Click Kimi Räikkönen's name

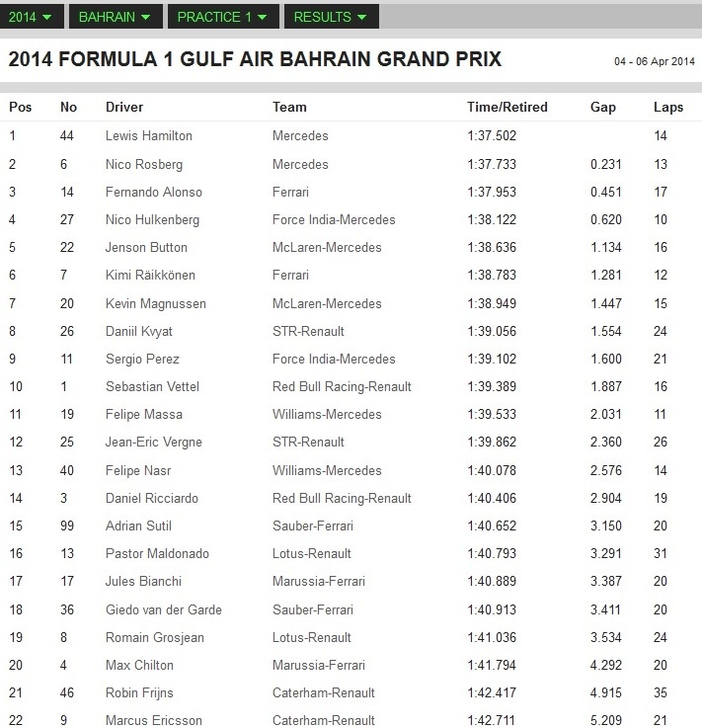150,275
